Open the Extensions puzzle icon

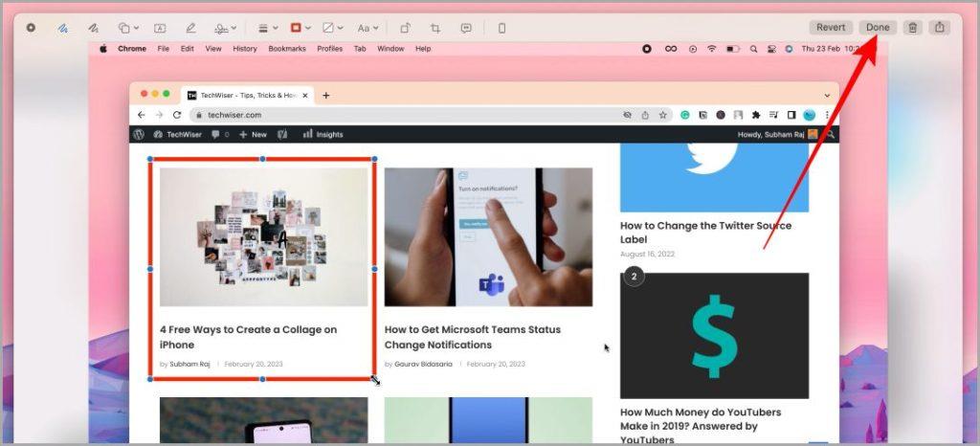pyautogui.click(x=756, y=115)
